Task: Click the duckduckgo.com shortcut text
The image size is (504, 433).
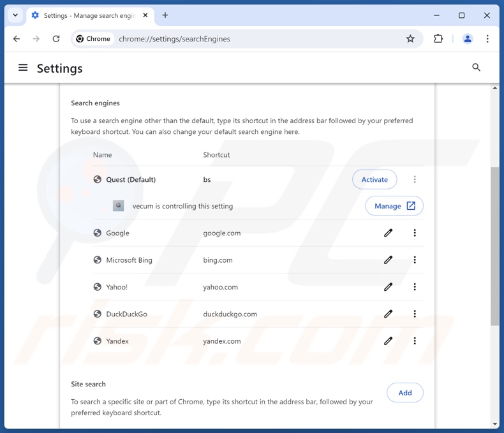Action: (230, 314)
